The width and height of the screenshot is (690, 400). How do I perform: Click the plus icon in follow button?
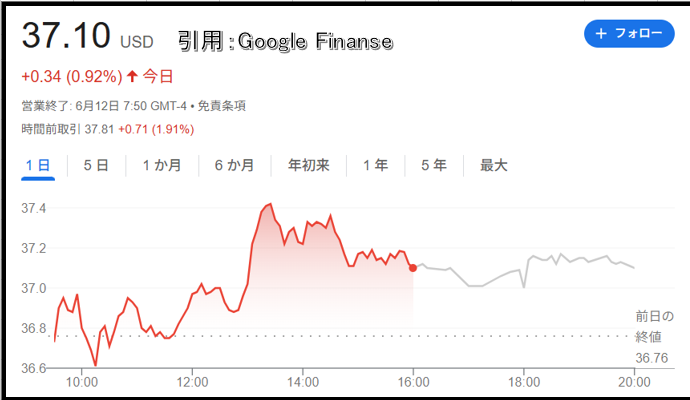coord(601,33)
